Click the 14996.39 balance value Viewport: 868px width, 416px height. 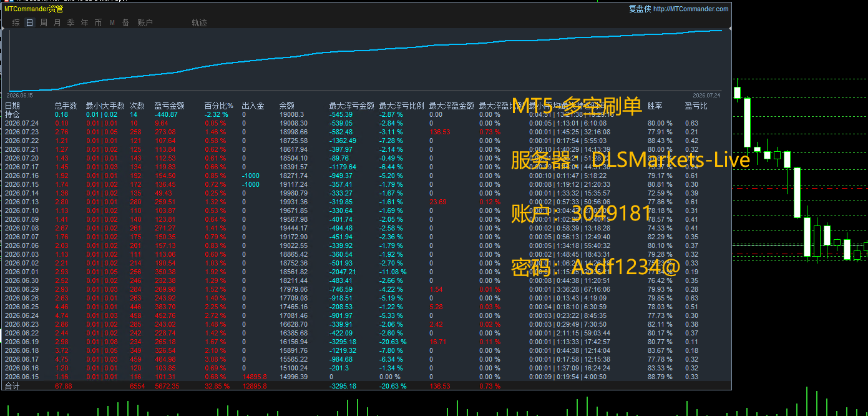[293, 377]
